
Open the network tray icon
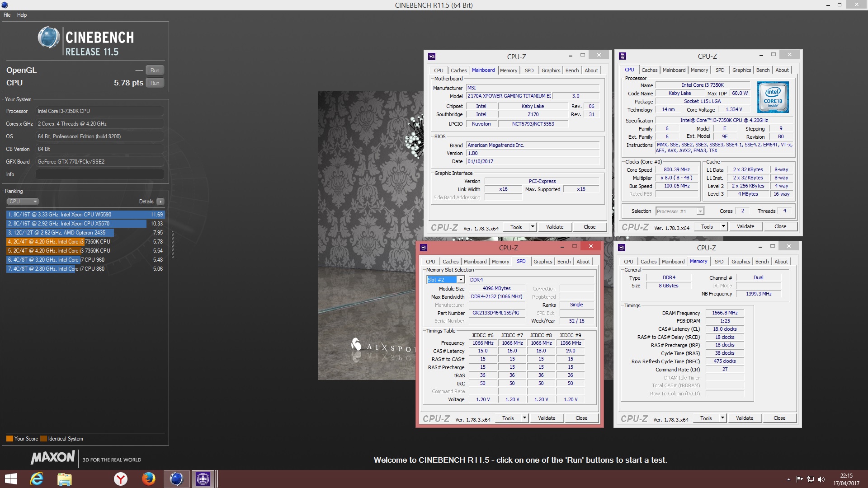(x=811, y=479)
